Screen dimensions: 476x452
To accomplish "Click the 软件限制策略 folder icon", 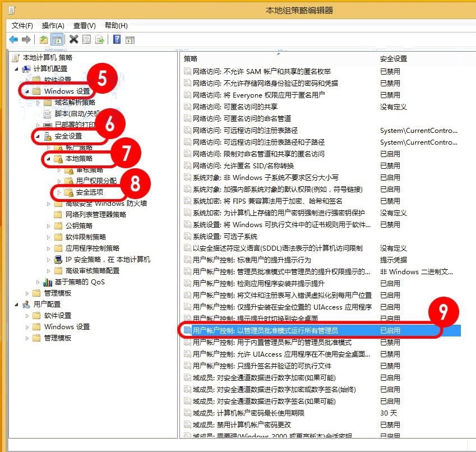I will coord(58,237).
